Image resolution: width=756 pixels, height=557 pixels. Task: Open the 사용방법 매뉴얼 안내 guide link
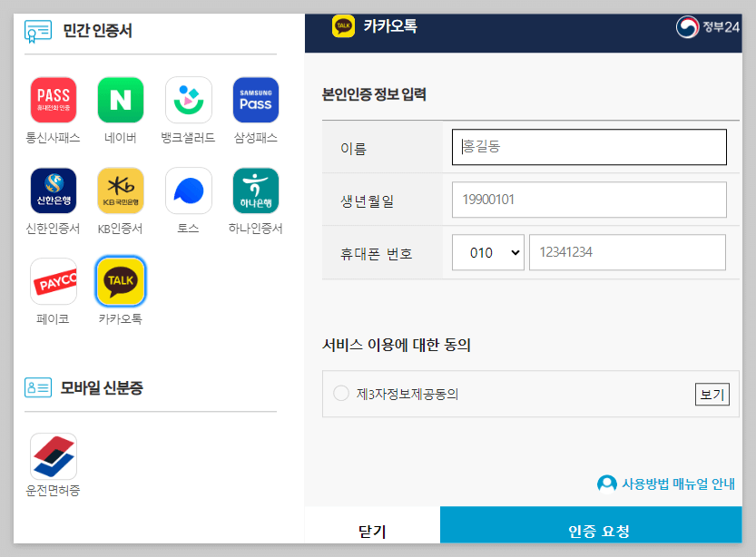[676, 484]
